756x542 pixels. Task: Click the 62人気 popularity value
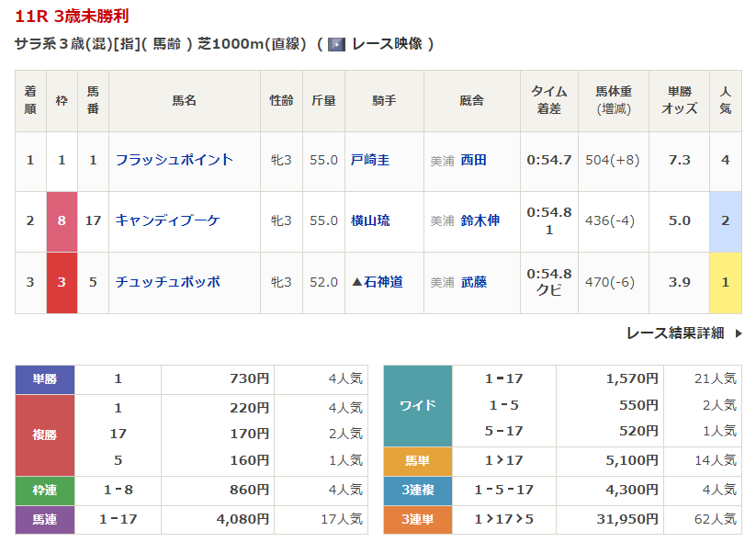pyautogui.click(x=715, y=519)
